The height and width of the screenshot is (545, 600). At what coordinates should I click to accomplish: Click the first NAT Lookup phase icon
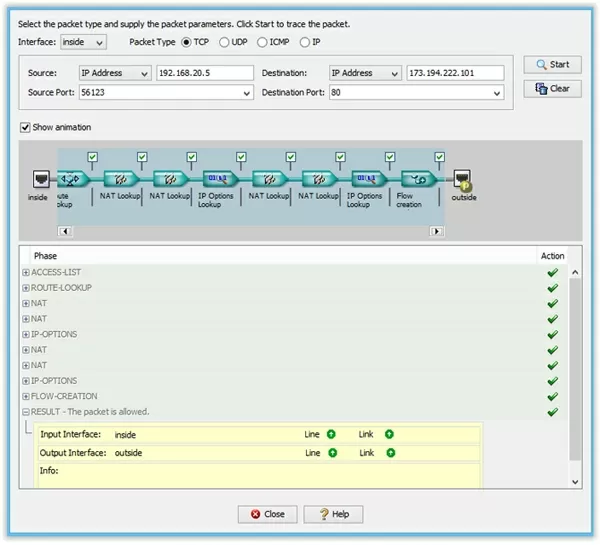coord(120,179)
